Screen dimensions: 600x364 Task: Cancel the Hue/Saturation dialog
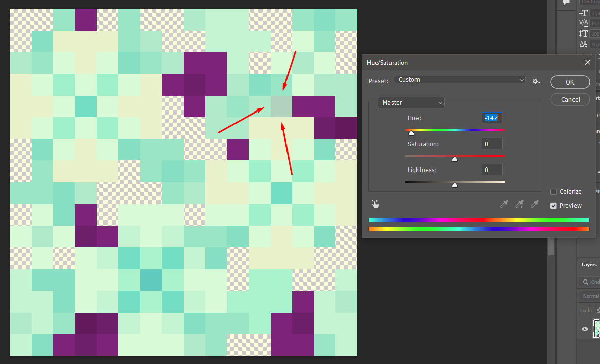pos(570,99)
